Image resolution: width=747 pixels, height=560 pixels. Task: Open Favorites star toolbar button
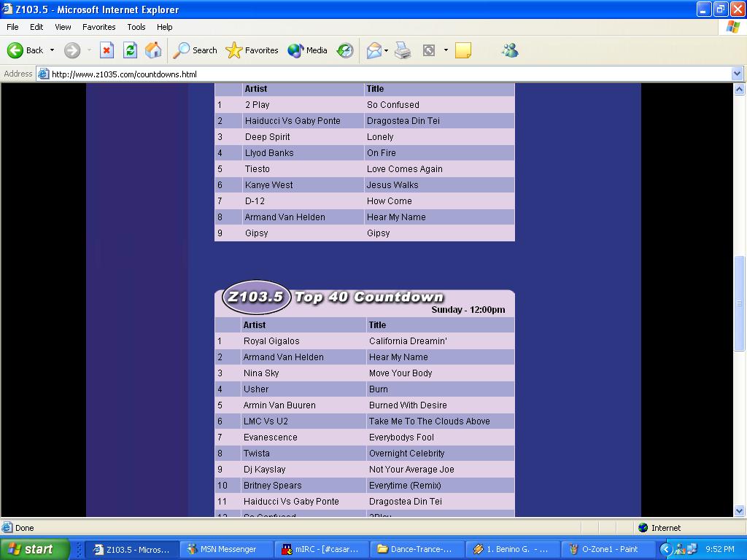[252, 50]
